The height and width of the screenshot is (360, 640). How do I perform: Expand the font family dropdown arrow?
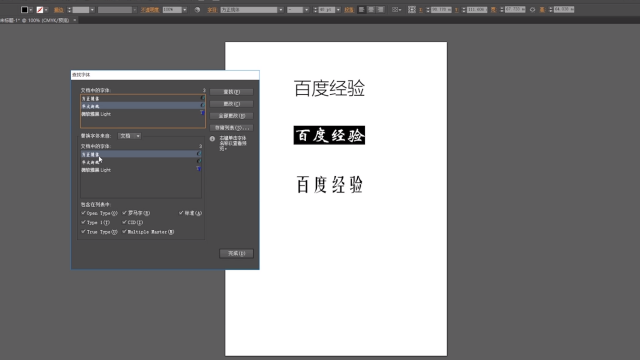[x=281, y=10]
